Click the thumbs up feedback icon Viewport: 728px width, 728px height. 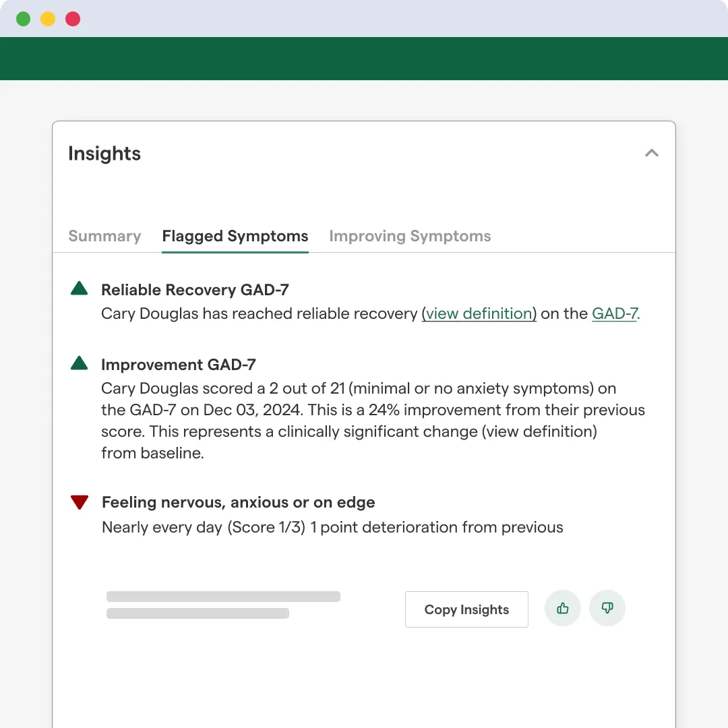pyautogui.click(x=563, y=609)
